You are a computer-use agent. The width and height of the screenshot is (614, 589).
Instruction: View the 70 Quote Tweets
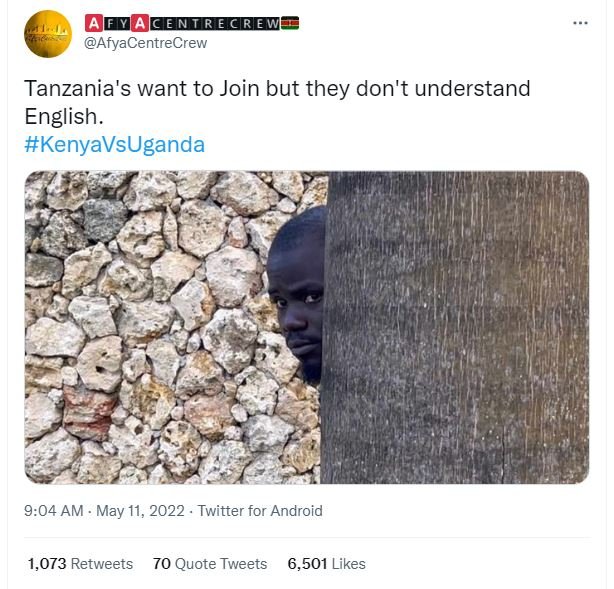click(210, 564)
